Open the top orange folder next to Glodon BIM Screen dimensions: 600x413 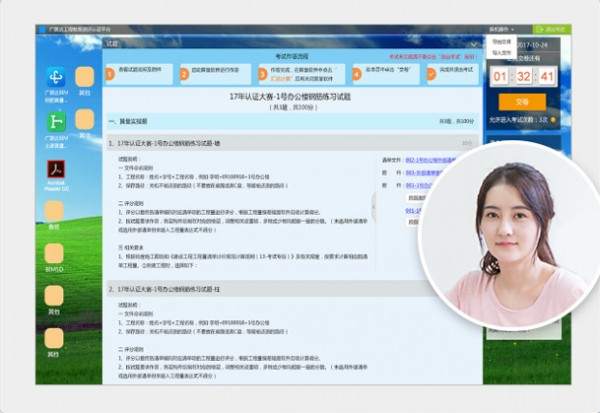click(84, 77)
